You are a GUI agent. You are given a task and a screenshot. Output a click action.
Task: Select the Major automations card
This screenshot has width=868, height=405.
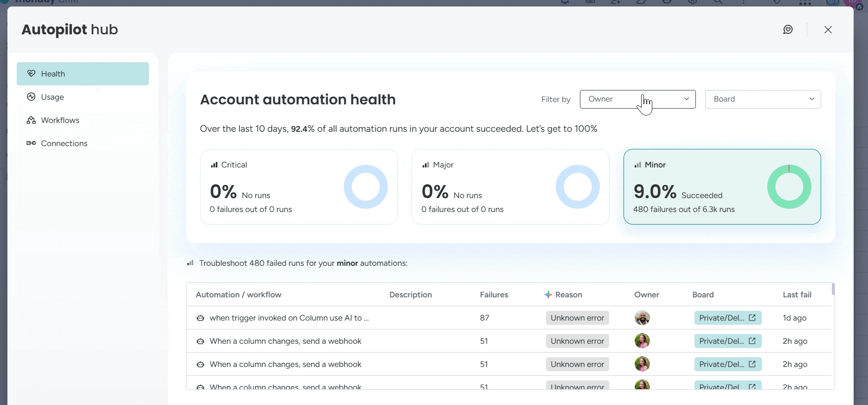coord(510,186)
